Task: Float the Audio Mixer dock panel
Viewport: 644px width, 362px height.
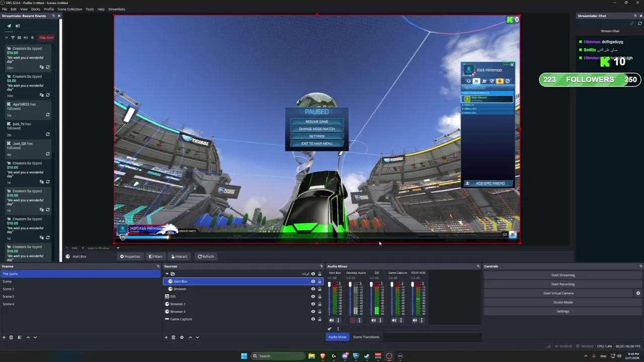Action: coord(478,266)
